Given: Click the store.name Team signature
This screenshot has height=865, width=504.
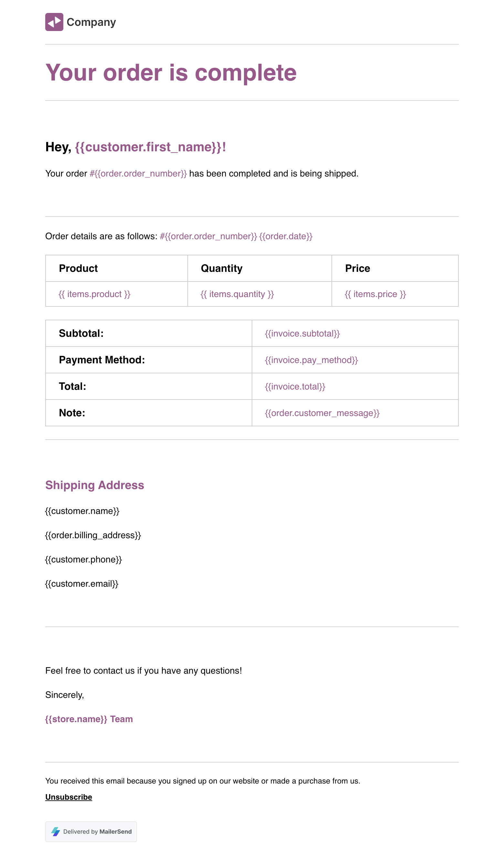Looking at the screenshot, I should [x=89, y=719].
